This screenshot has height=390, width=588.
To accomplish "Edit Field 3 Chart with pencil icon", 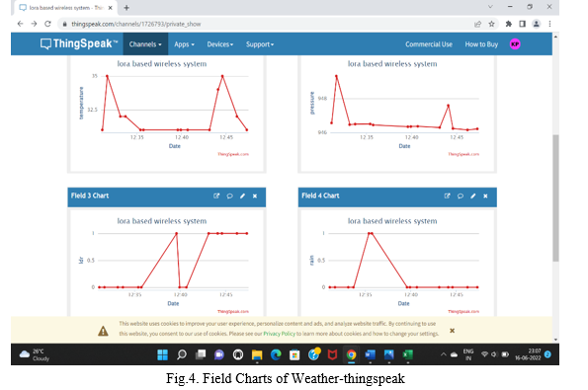I will [x=243, y=195].
